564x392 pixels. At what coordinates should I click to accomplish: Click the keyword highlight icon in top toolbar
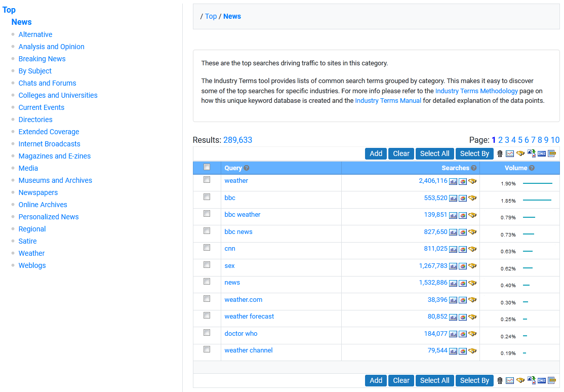pyautogui.click(x=552, y=153)
